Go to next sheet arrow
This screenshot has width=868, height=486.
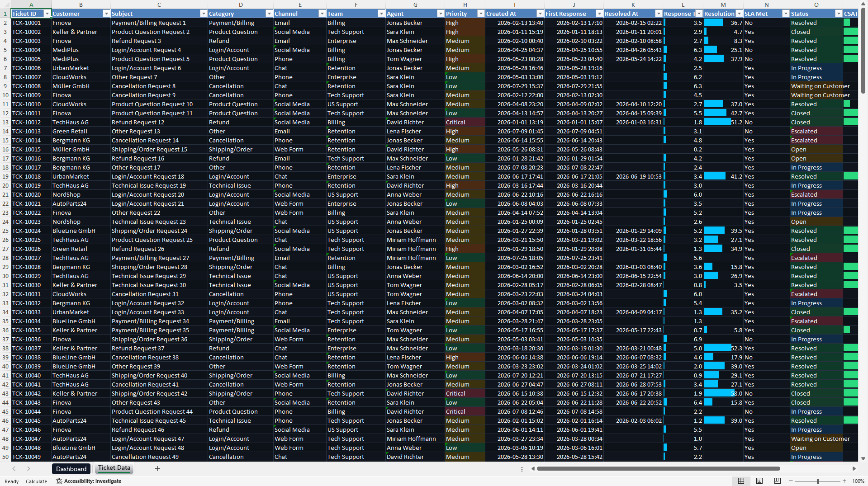[28, 469]
